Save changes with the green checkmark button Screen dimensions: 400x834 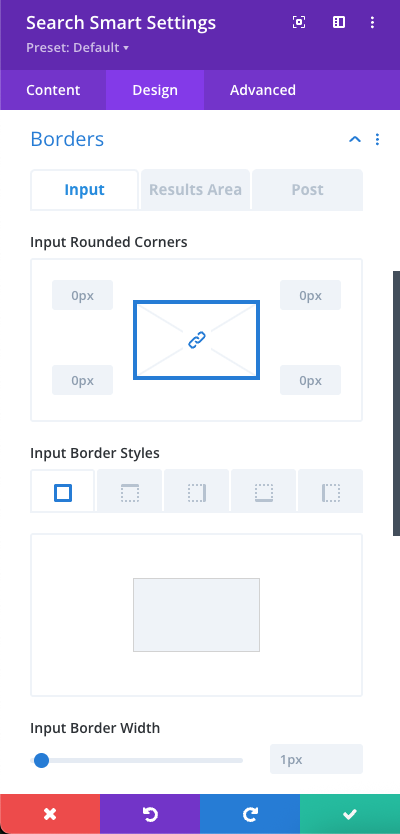(350, 814)
